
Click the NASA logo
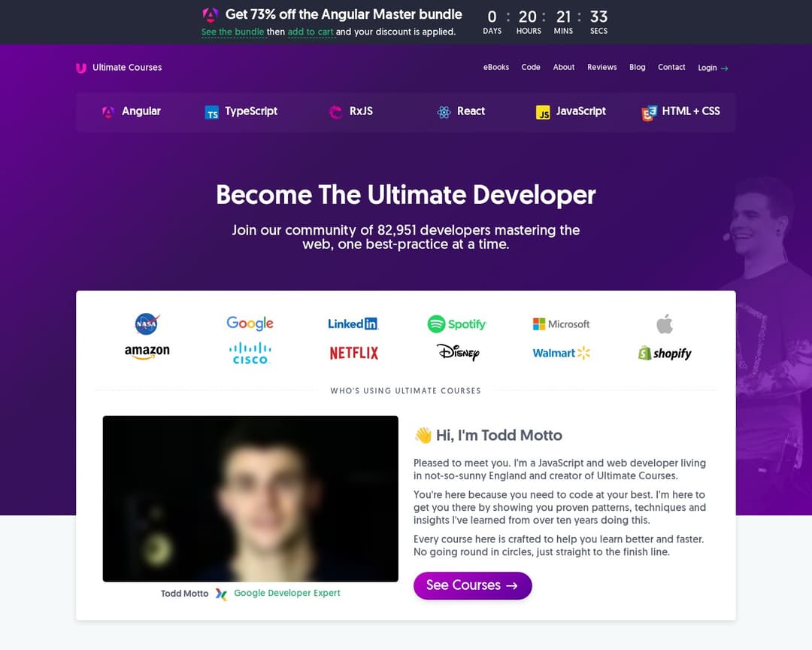tap(147, 324)
